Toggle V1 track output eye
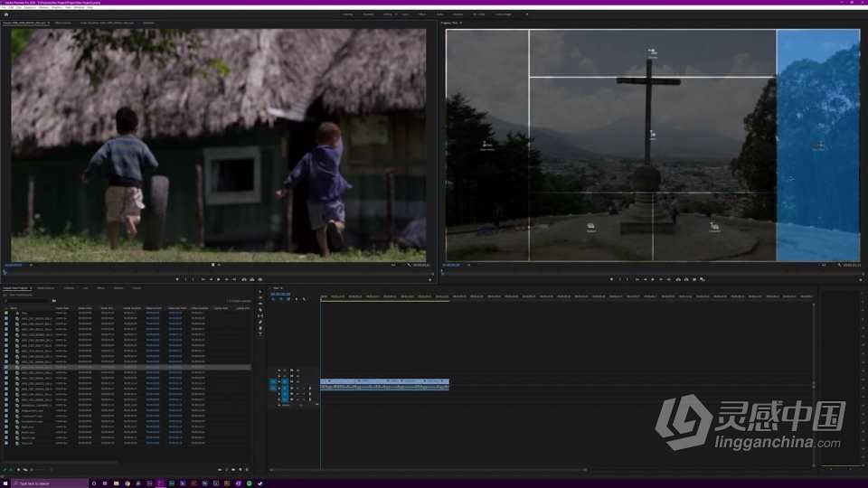 (297, 381)
